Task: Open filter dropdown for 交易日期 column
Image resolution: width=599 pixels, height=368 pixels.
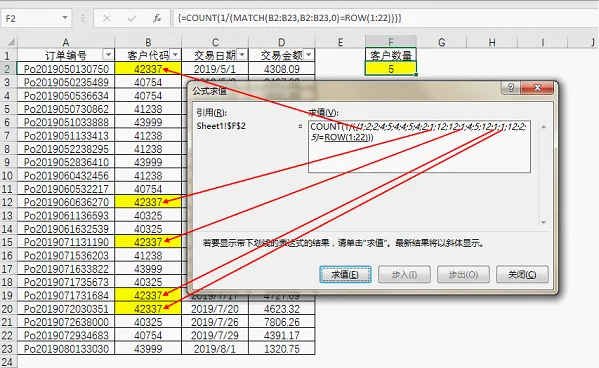Action: [x=242, y=55]
